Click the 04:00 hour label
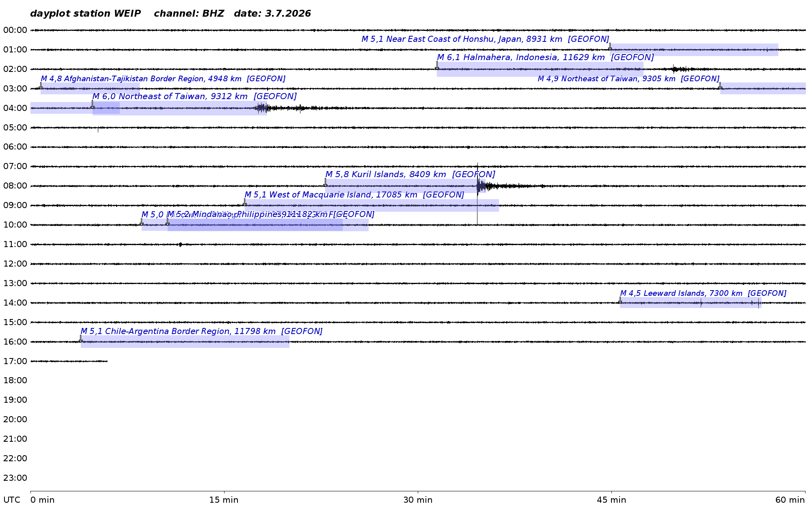812x508 pixels. [x=15, y=108]
